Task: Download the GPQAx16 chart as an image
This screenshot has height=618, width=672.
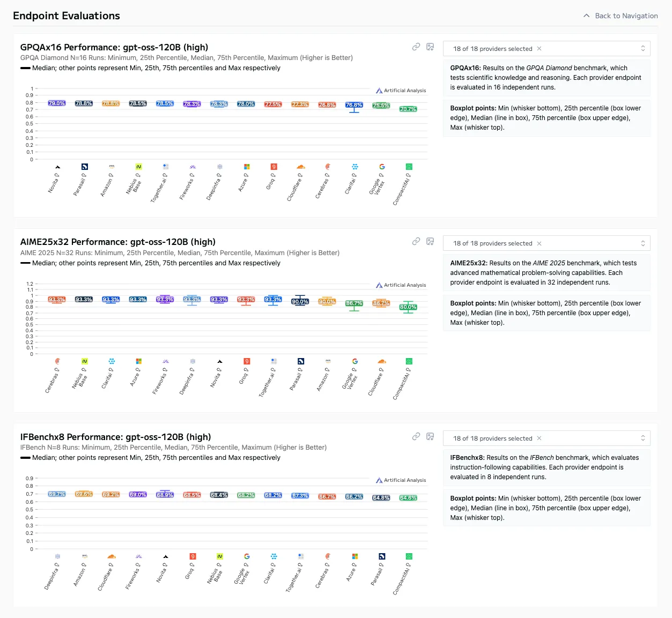Action: pos(430,47)
